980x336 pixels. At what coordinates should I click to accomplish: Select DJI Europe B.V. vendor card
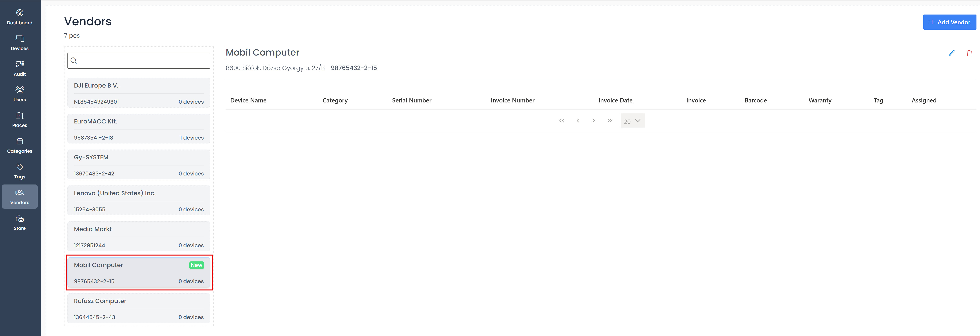coord(139,93)
